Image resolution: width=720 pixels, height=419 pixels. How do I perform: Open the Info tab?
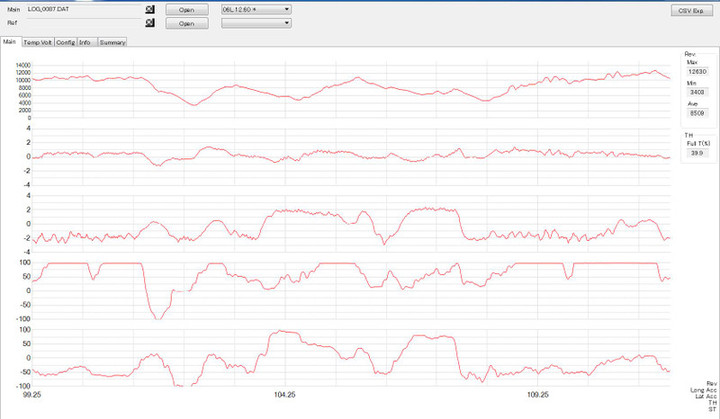point(86,42)
